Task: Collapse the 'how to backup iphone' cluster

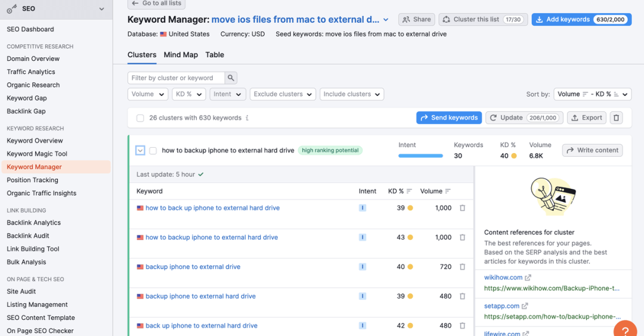Action: point(140,151)
